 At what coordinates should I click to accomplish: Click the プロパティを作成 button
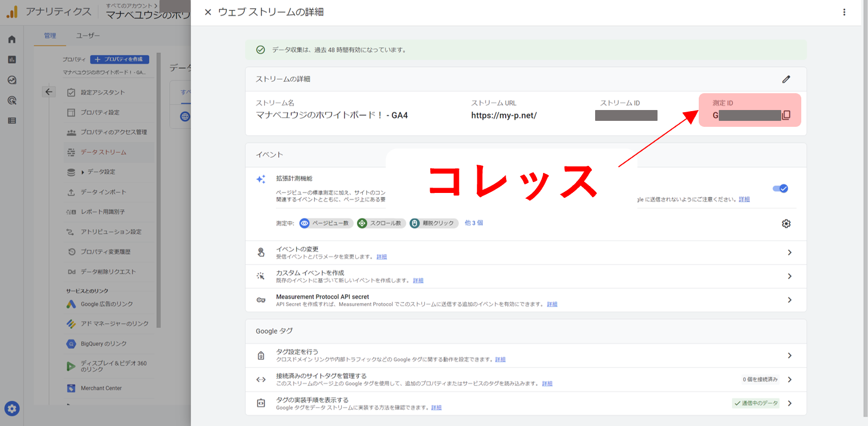coord(119,60)
